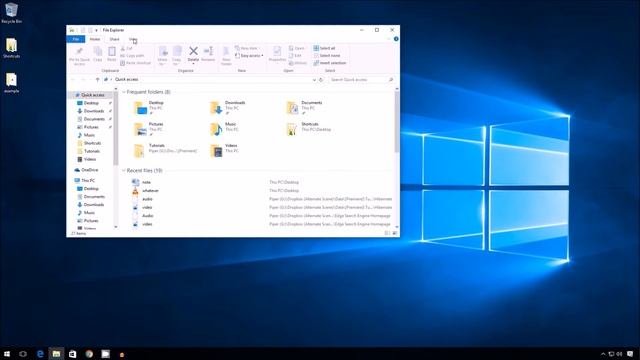Open Downloads in Frequent folders
Image resolution: width=640 pixels, height=360 pixels.
228,107
